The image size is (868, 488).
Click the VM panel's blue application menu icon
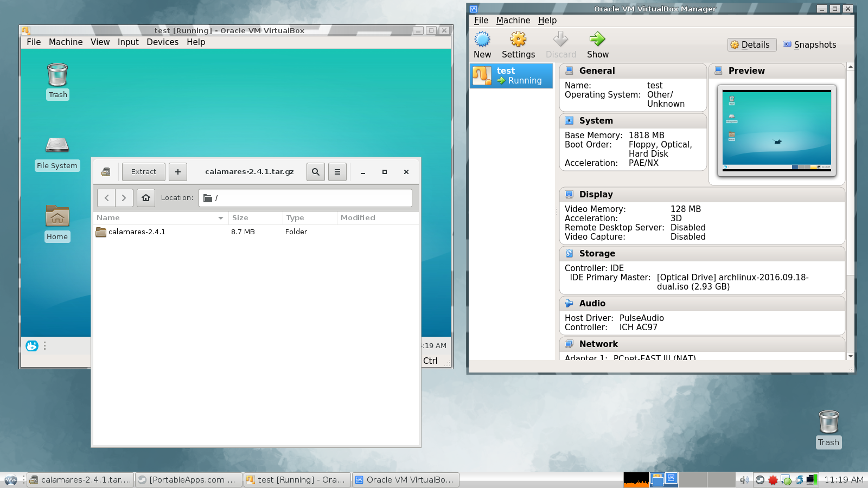coord(32,345)
